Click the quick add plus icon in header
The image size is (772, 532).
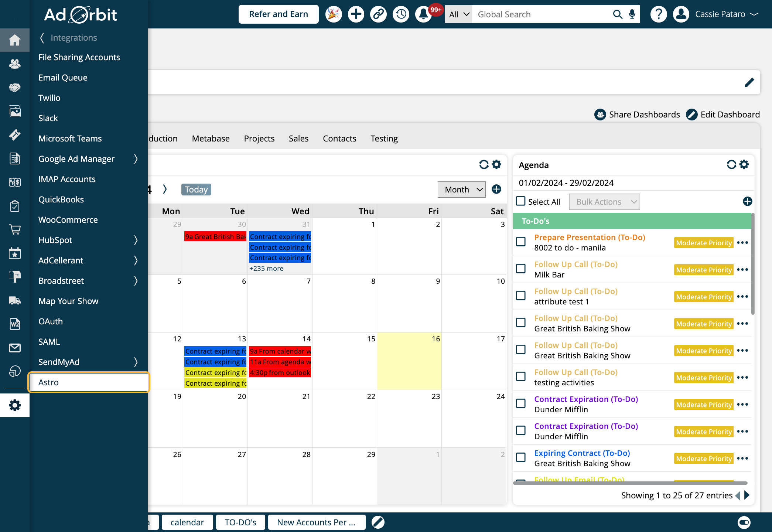(356, 14)
